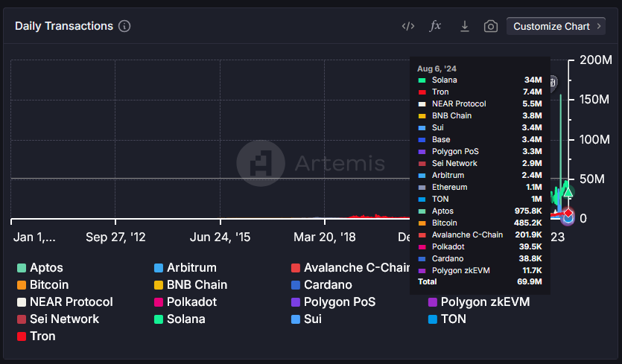The image size is (622, 364).
Task: Click the Aptos 975.8K tooltip row
Action: tap(480, 211)
